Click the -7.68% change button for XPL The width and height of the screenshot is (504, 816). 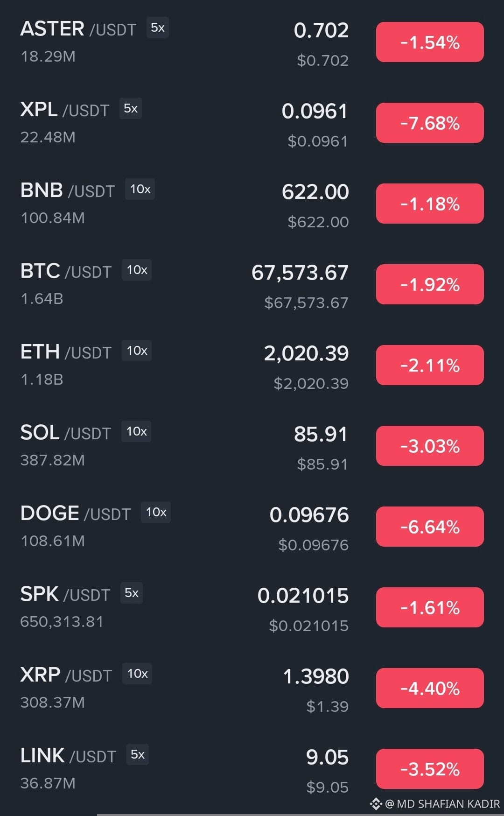pyautogui.click(x=430, y=123)
